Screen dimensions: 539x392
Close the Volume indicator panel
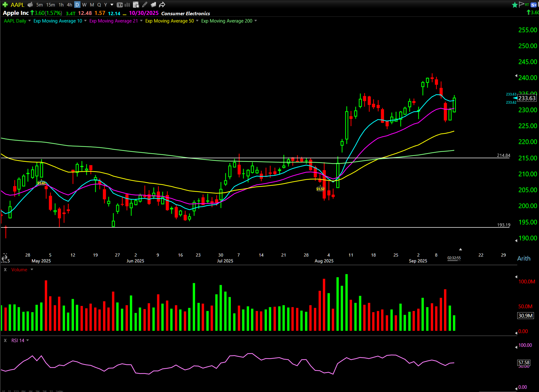pos(5,270)
